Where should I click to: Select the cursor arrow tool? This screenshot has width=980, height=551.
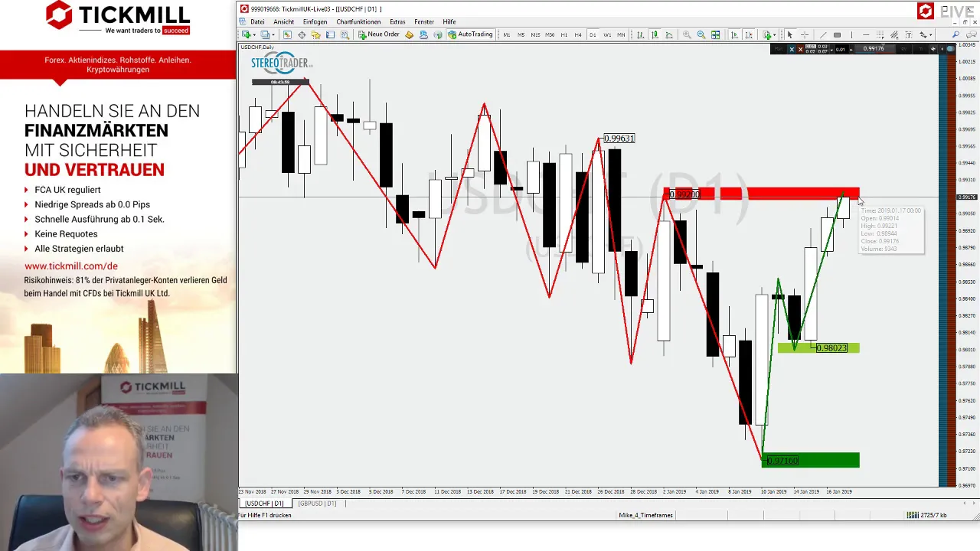pos(790,34)
